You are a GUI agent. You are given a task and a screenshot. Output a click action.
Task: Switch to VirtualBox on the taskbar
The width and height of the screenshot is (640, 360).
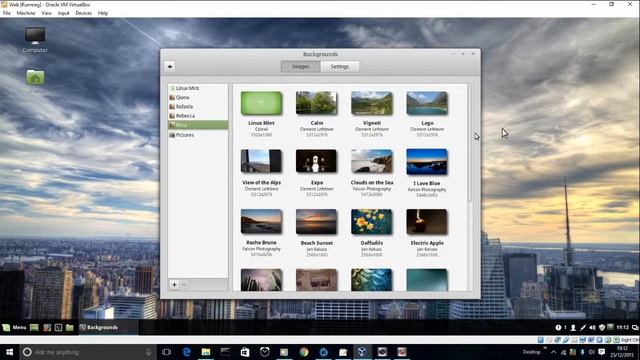[362, 352]
